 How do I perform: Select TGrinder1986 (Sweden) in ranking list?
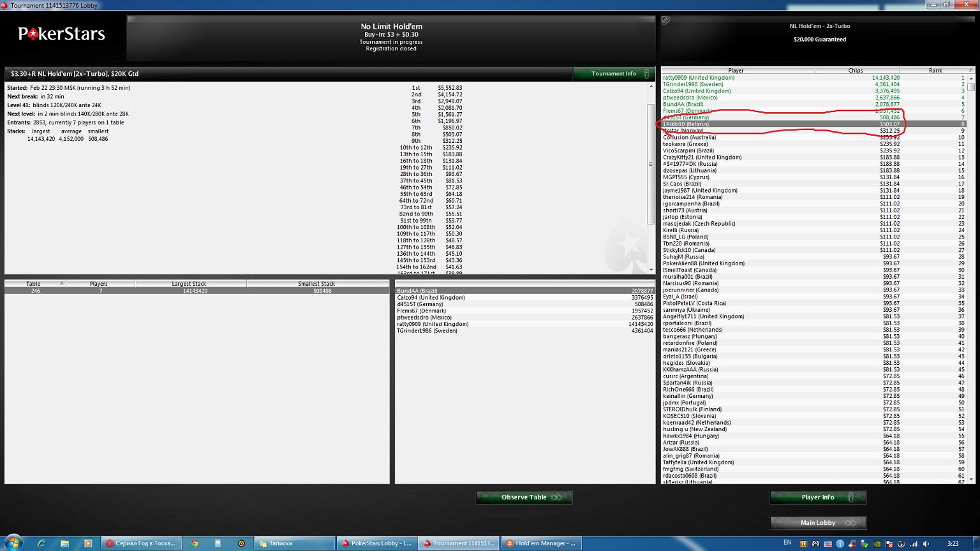coord(813,84)
